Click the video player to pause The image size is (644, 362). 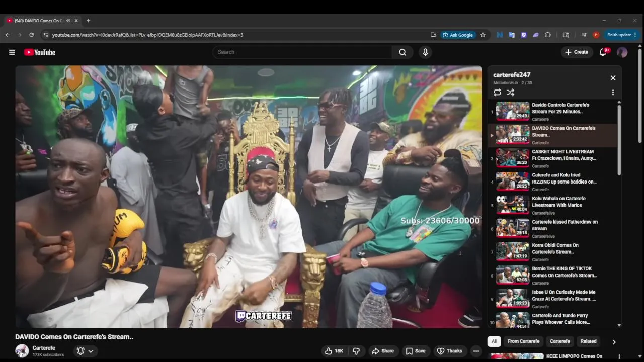(x=249, y=197)
